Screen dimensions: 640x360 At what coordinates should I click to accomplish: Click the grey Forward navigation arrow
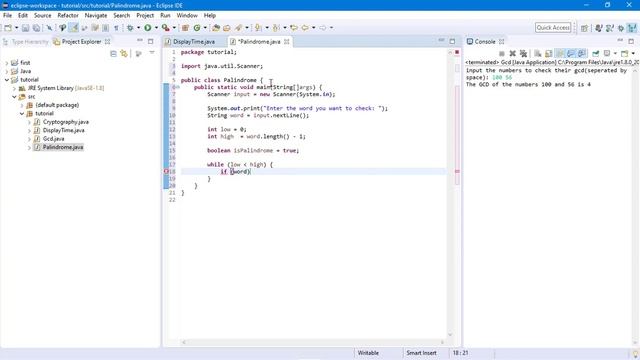point(322,28)
